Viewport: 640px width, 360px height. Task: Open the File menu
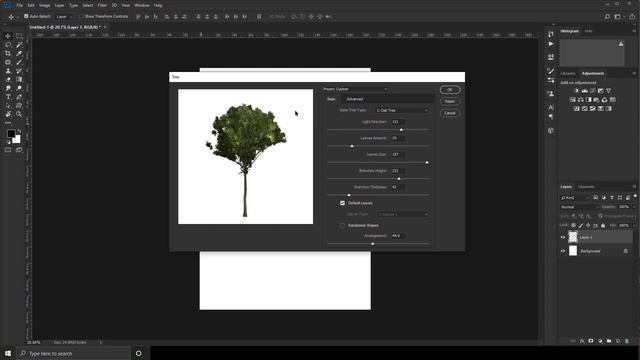coord(20,5)
